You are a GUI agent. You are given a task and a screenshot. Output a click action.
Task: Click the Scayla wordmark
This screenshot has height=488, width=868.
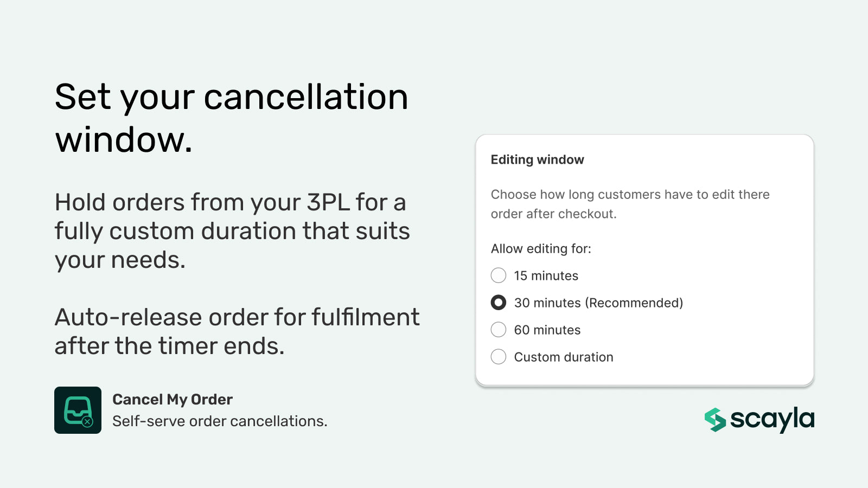click(x=770, y=419)
